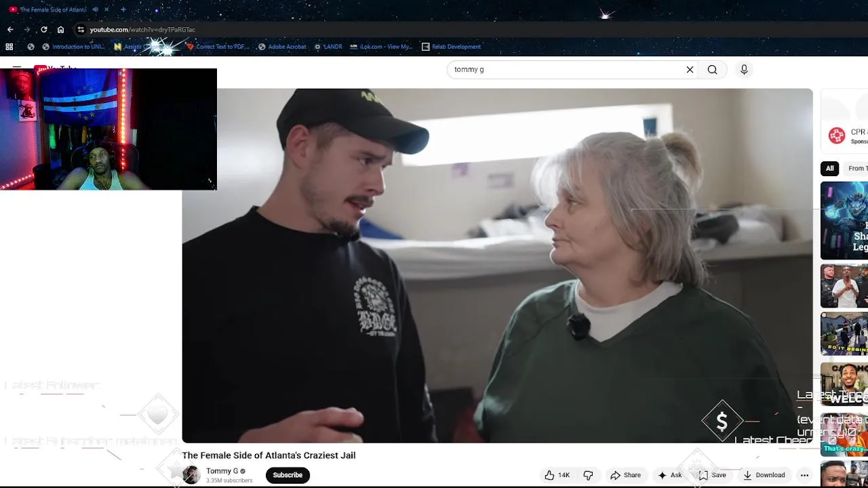Open the 'SO IT BEGINS' video thumbnail

(844, 333)
